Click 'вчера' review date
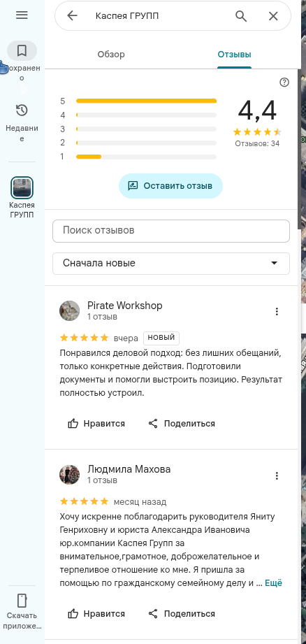 coord(126,338)
